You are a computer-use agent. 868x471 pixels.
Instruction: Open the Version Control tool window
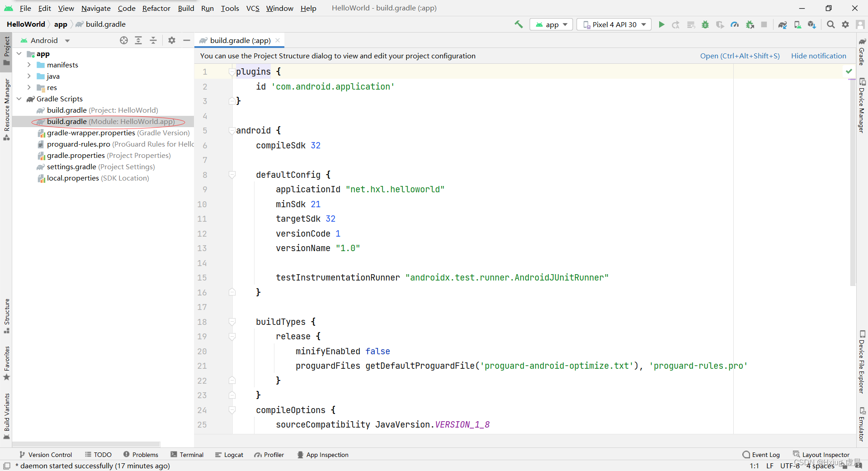point(45,455)
